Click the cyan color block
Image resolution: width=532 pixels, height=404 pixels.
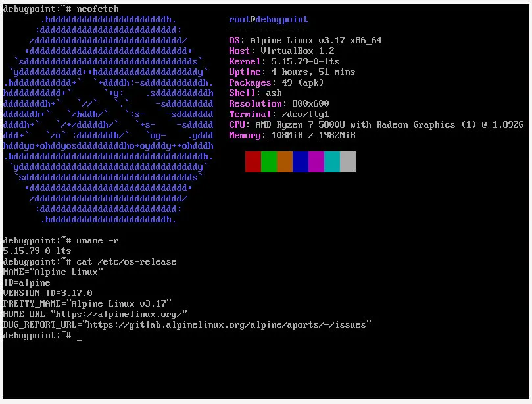pyautogui.click(x=332, y=162)
